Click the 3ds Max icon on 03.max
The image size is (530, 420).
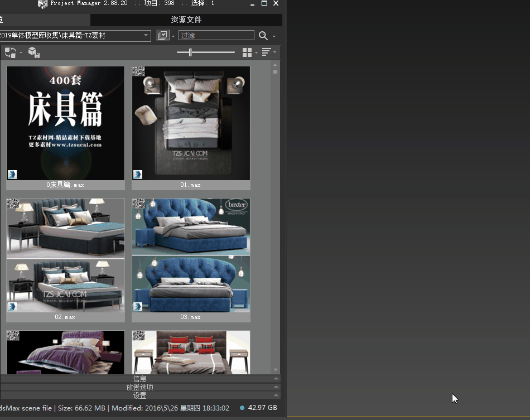pos(138,306)
